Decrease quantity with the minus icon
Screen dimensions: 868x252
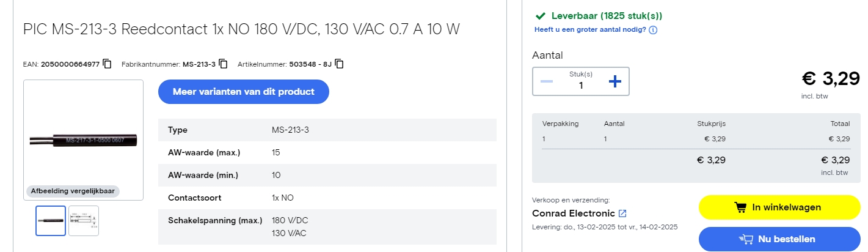547,81
